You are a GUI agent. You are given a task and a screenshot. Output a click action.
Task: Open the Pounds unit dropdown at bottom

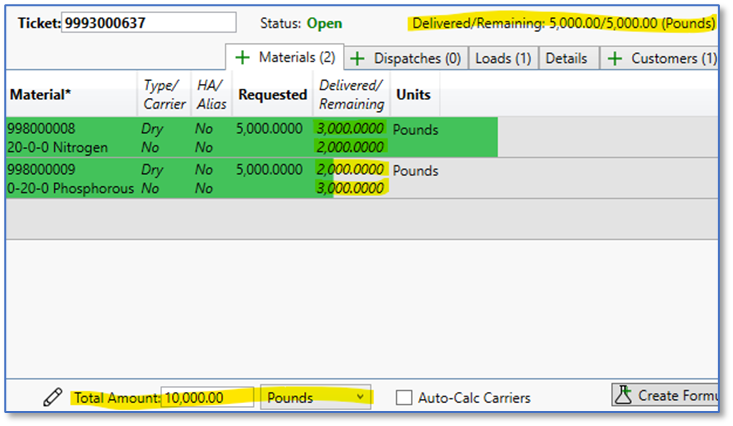(315, 397)
